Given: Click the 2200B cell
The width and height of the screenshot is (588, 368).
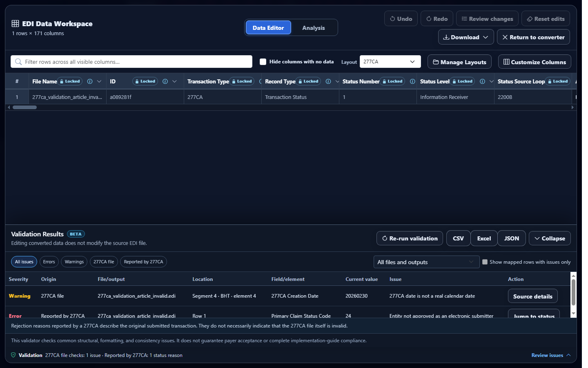Looking at the screenshot, I should (x=533, y=97).
